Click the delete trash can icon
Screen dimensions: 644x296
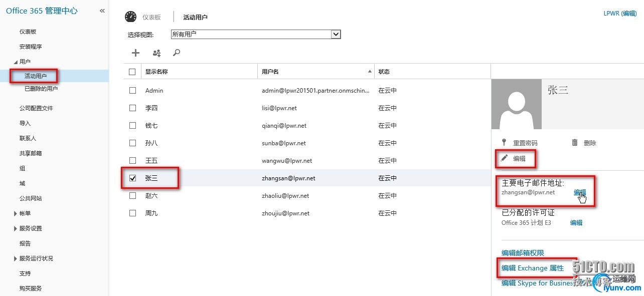click(575, 143)
